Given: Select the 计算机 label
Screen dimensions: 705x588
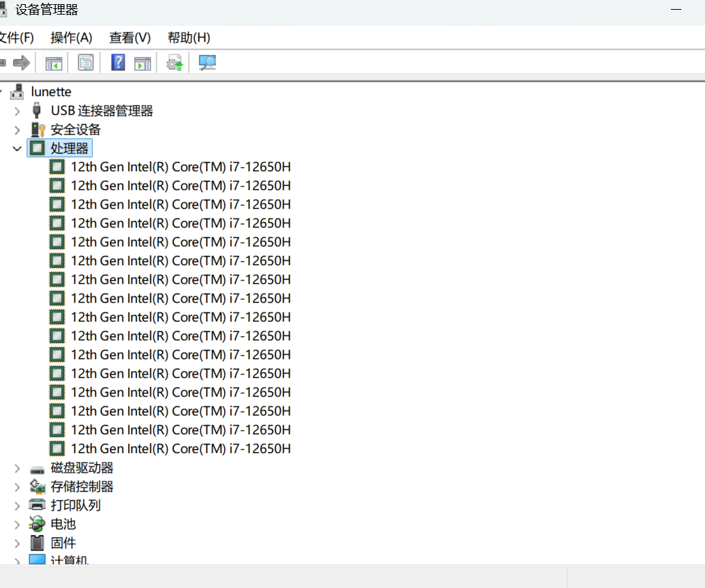Looking at the screenshot, I should click(69, 559).
